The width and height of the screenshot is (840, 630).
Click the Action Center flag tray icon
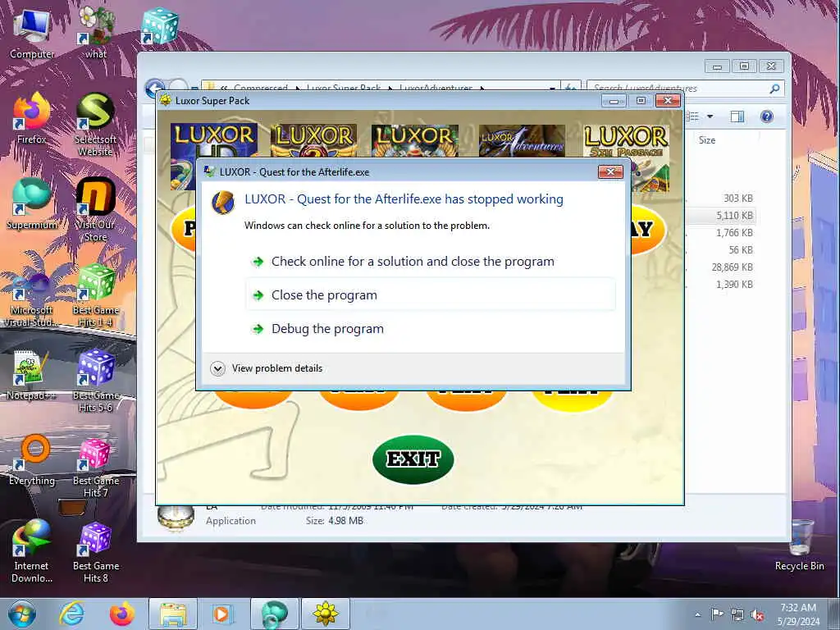[x=717, y=614]
